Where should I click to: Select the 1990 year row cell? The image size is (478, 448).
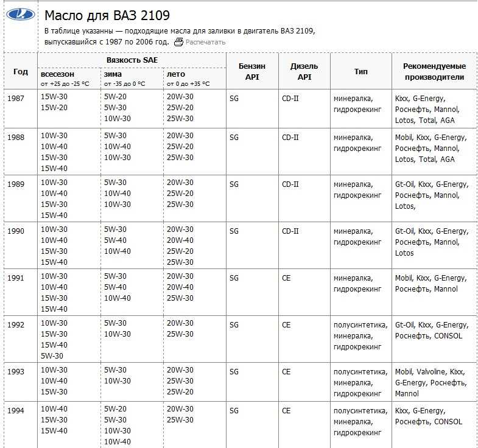[x=16, y=231]
